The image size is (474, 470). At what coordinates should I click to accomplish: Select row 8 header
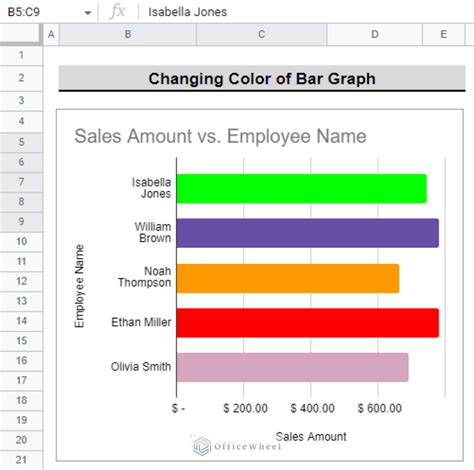(21, 202)
